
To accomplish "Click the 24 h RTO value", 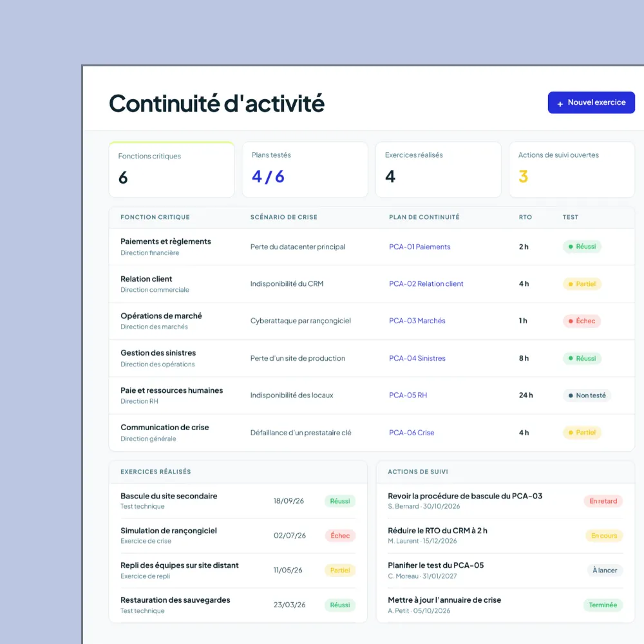I will [x=526, y=395].
